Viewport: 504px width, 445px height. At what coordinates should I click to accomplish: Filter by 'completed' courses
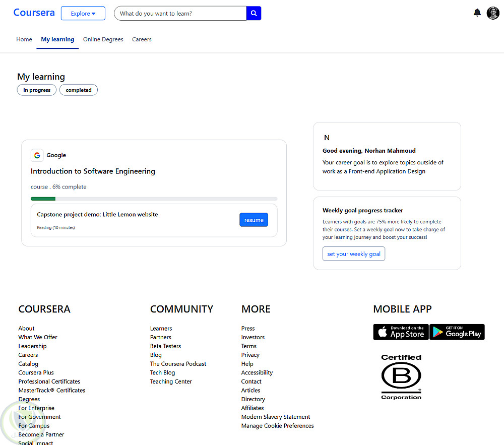point(79,90)
